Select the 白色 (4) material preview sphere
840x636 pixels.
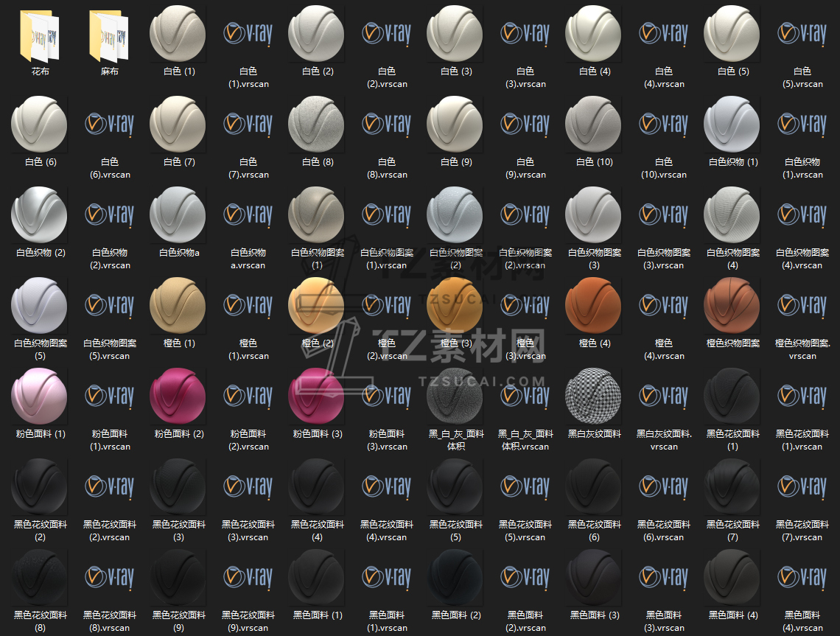593,34
